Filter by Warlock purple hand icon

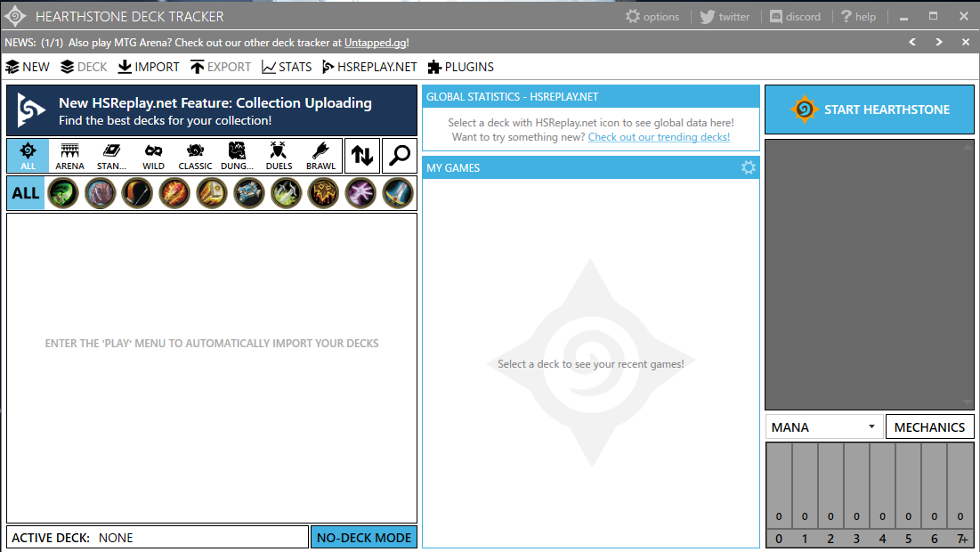point(360,193)
